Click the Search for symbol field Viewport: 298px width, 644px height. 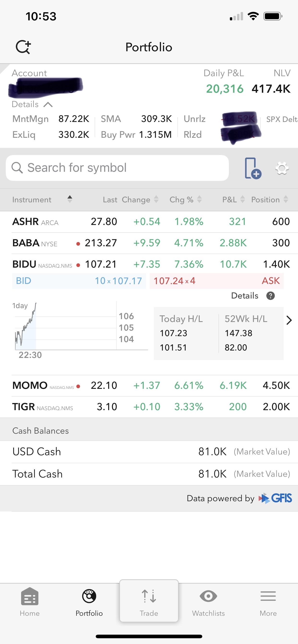point(117,168)
